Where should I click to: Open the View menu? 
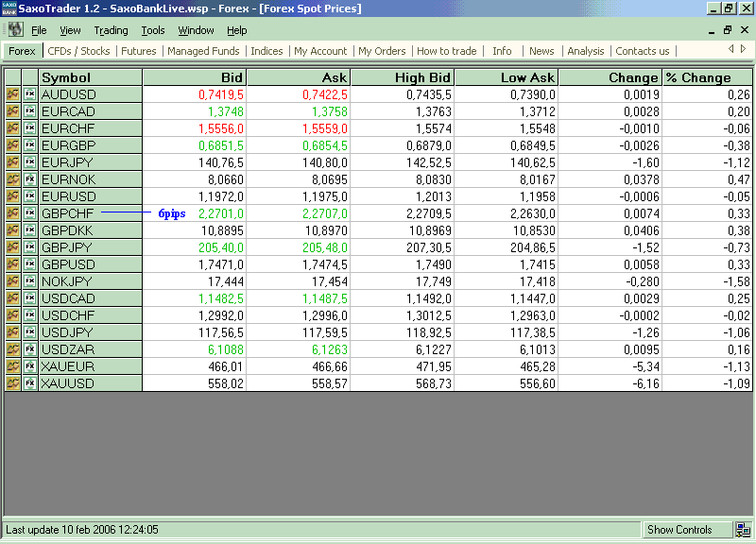click(x=70, y=30)
